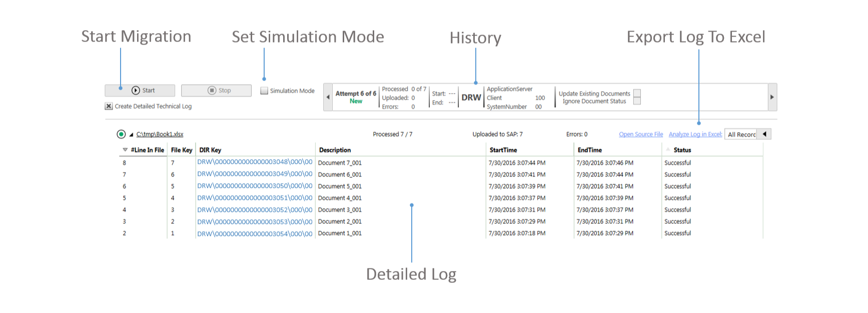
Task: Click the Errors: 0 summary text
Action: click(577, 134)
